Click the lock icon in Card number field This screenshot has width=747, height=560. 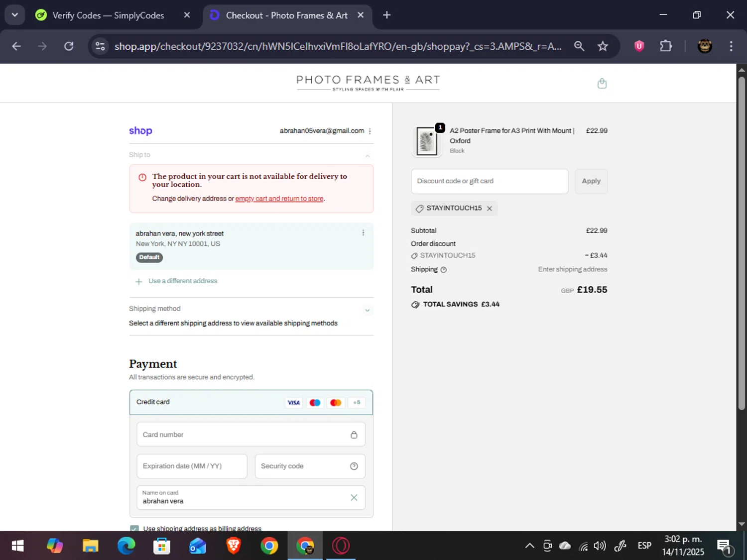coord(354,435)
